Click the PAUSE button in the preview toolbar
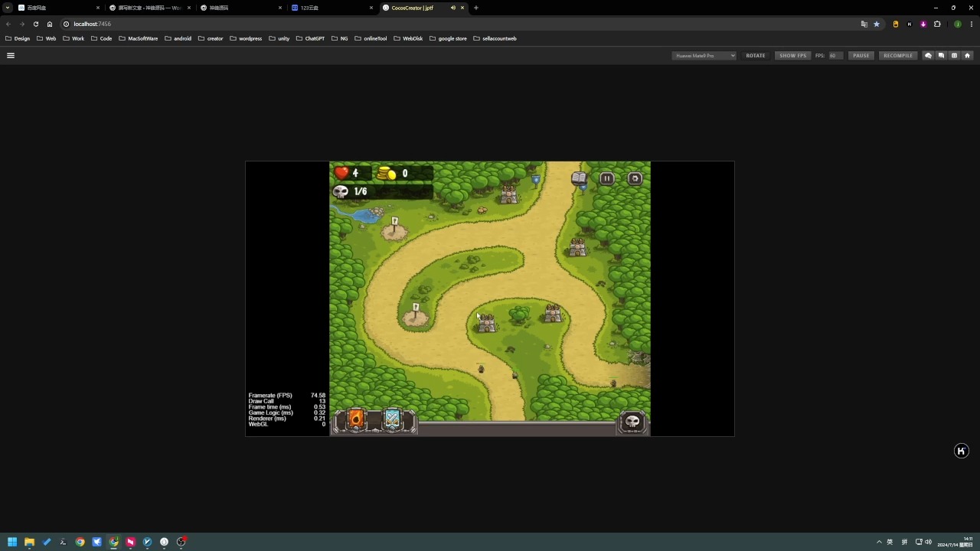This screenshot has height=551, width=980. pyautogui.click(x=861, y=55)
